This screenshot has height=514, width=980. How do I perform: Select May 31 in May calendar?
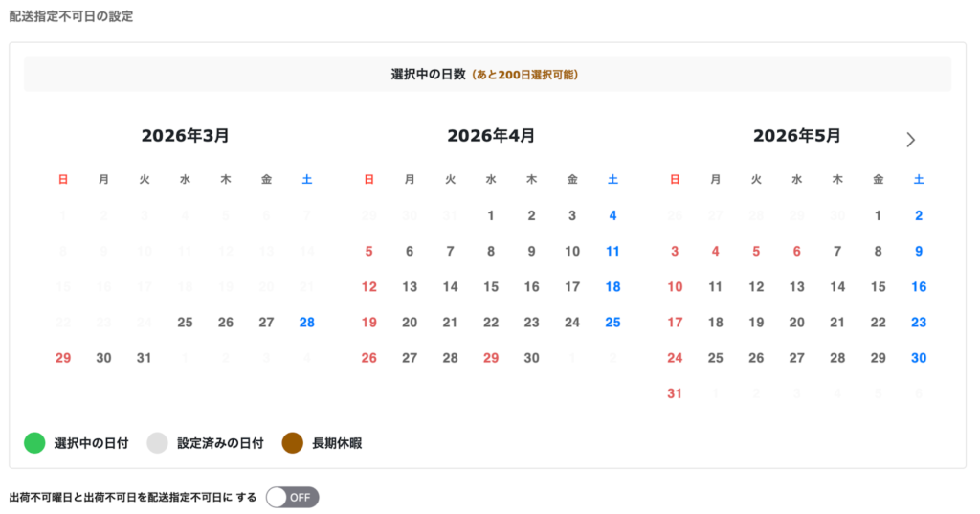coord(675,393)
